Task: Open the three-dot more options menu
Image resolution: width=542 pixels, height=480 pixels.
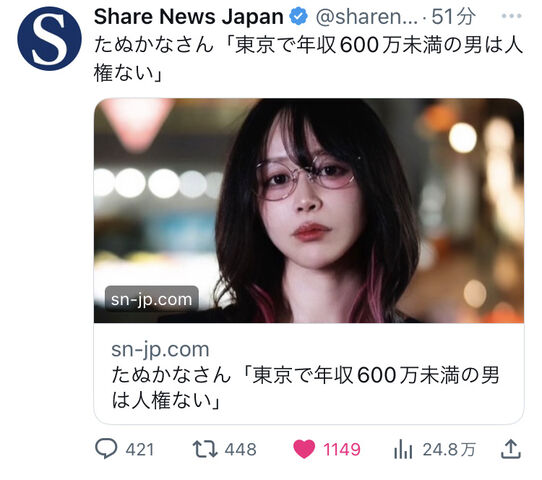Action: coord(511,16)
